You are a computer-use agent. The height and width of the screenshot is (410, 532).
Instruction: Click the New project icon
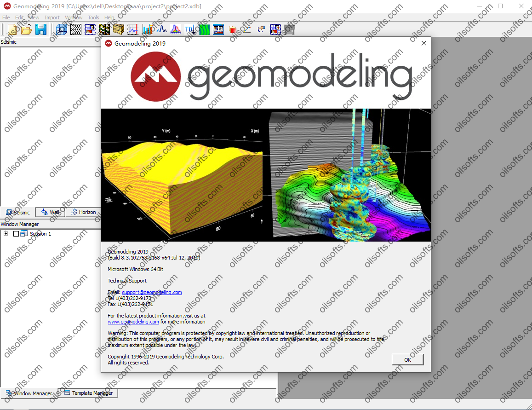point(12,29)
